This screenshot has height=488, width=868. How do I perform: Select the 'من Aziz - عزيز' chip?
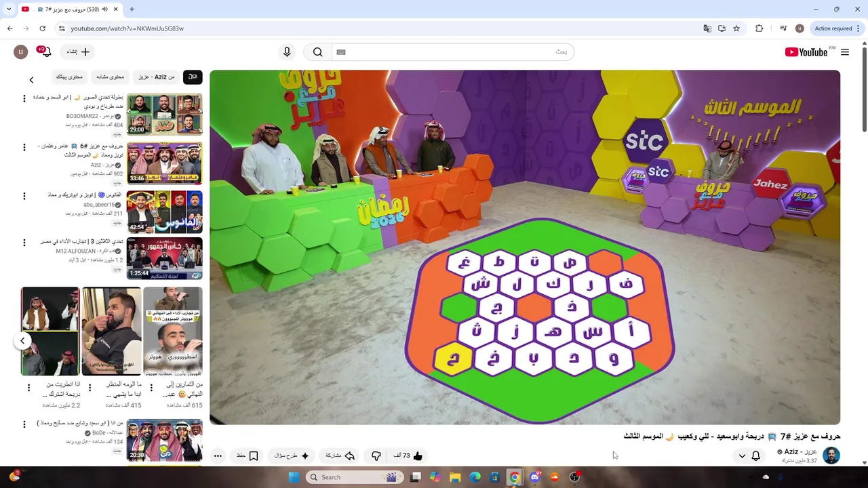[157, 77]
